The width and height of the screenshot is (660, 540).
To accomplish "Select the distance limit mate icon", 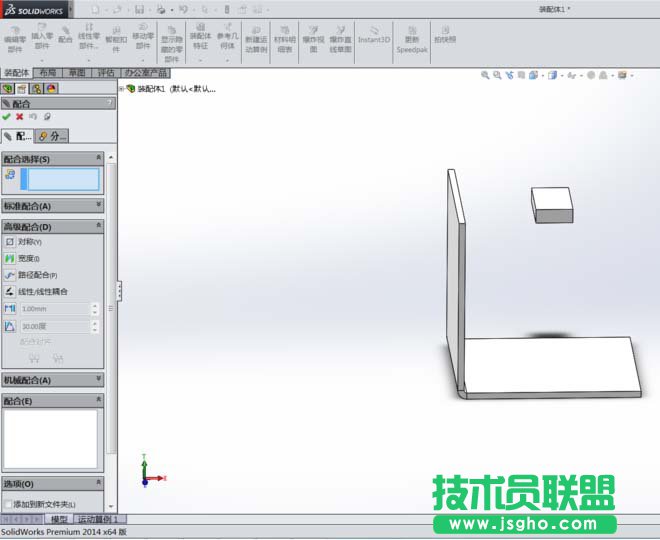I will (10, 309).
